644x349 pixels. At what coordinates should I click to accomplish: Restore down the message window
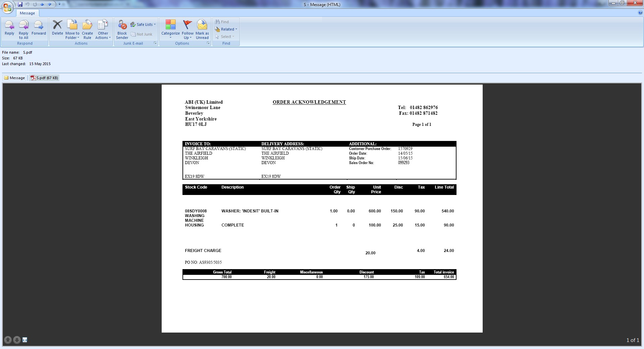tap(622, 3)
